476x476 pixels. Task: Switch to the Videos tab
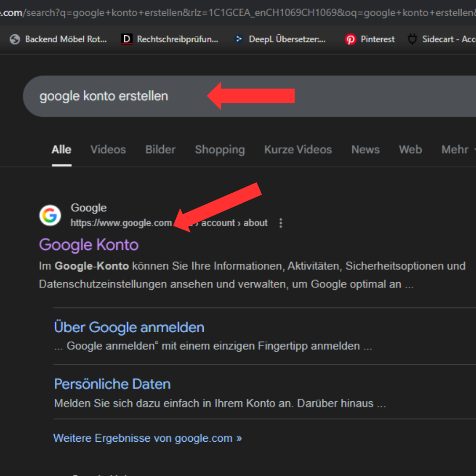[x=108, y=149]
